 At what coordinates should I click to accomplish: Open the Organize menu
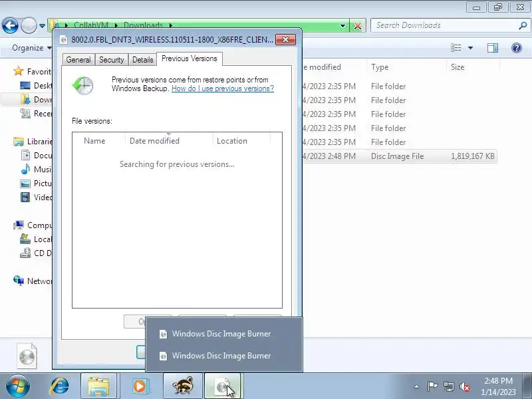point(31,48)
